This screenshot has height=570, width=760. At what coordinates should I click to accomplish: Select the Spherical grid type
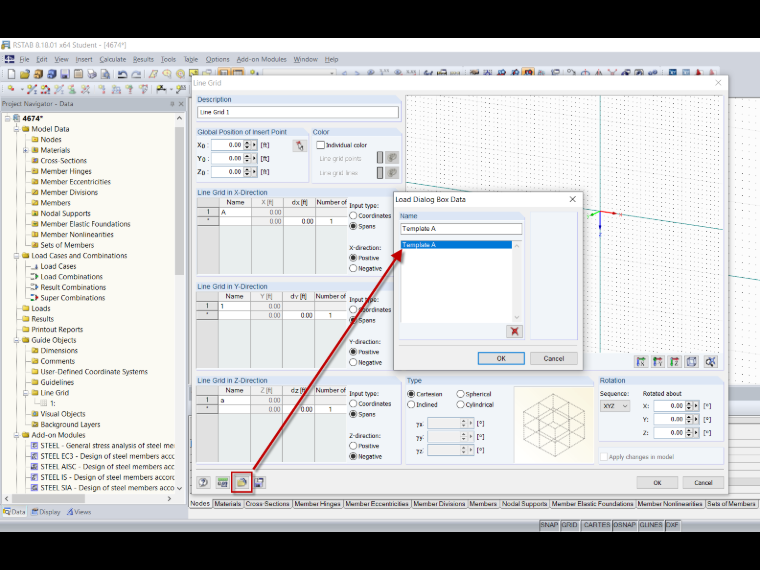[x=460, y=394]
